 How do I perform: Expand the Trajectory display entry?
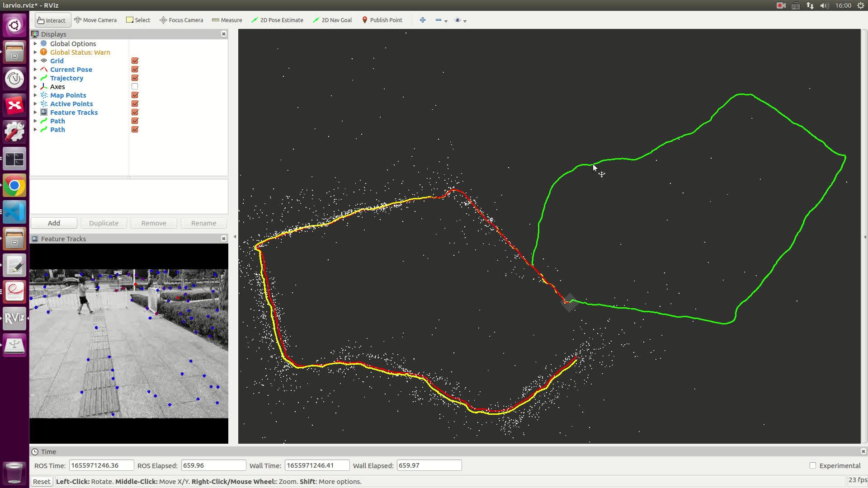pos(35,78)
